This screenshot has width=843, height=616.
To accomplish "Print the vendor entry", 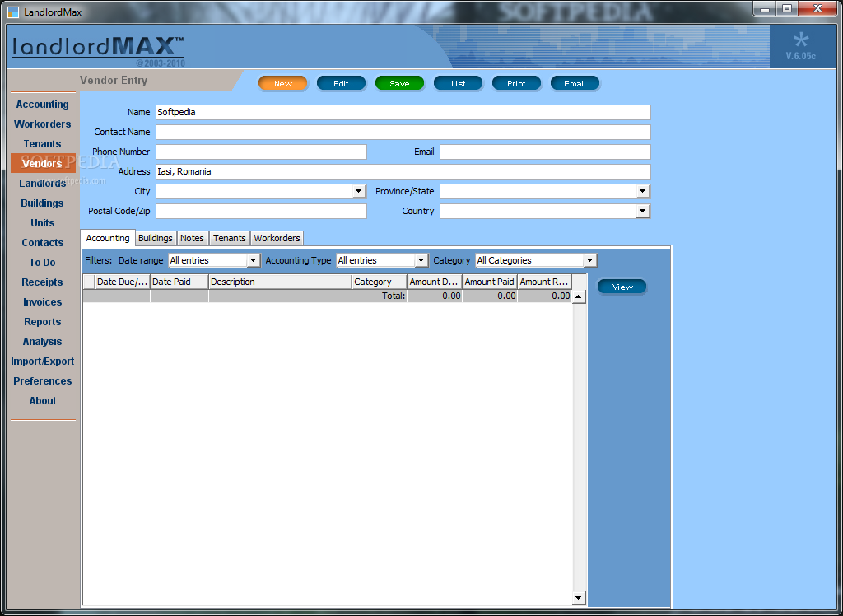I will point(516,83).
